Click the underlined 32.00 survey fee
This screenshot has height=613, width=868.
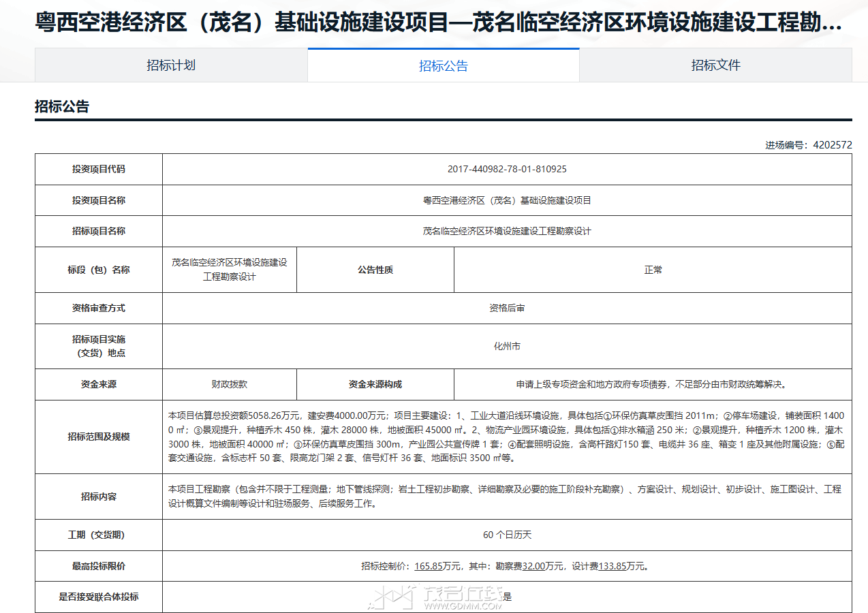[533, 566]
